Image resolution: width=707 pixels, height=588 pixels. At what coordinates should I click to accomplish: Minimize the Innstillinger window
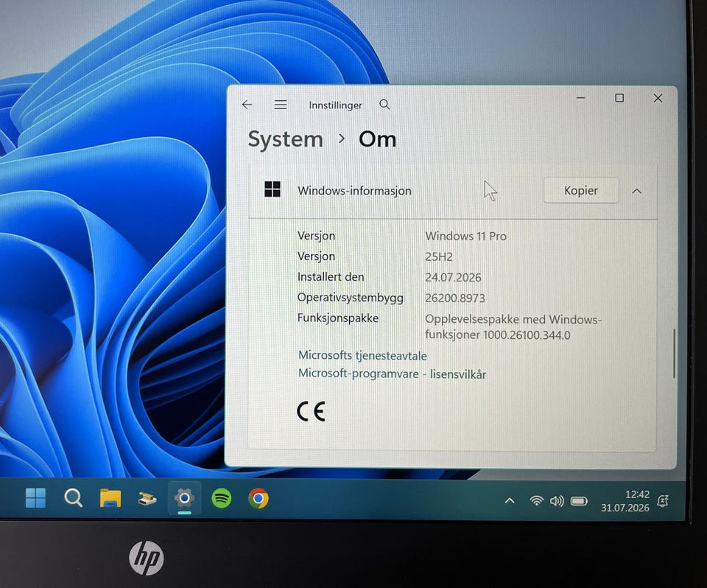(581, 98)
